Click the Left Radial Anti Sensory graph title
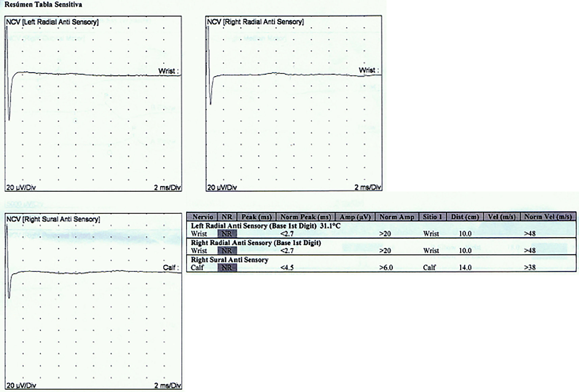This screenshot has height=392, width=579. 52,22
